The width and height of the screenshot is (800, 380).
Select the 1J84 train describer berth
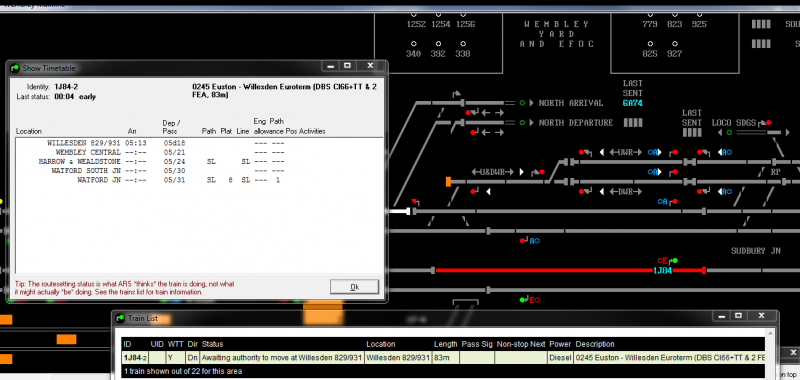click(x=662, y=270)
